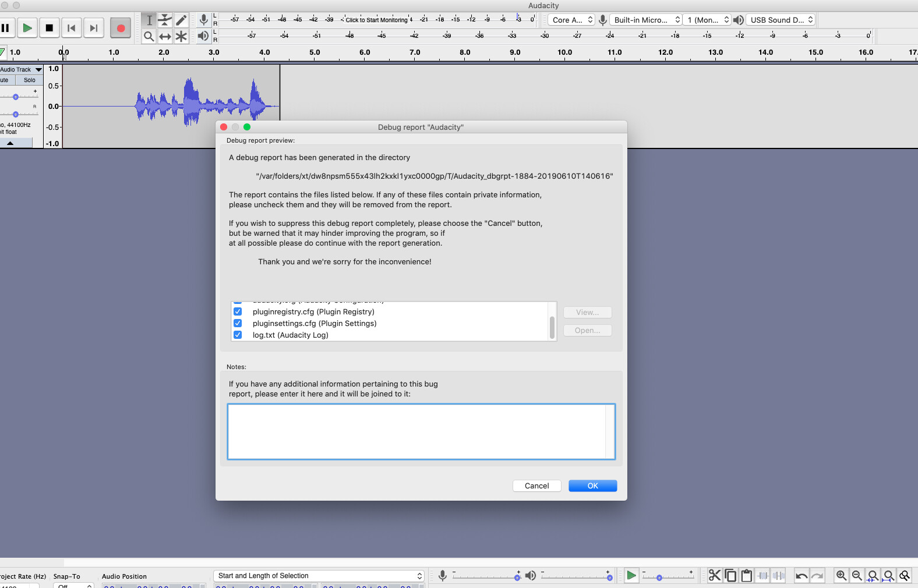Click the green pinned play head button

(x=2, y=53)
